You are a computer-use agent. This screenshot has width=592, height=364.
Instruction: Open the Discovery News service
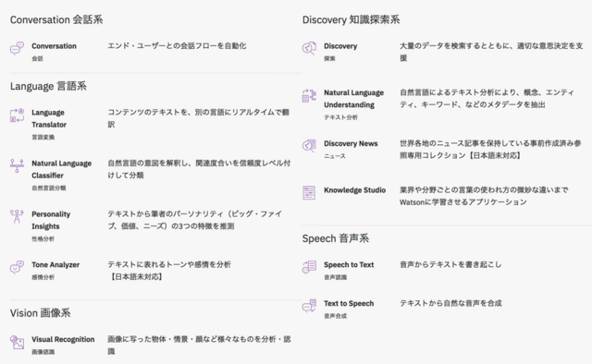click(351, 143)
